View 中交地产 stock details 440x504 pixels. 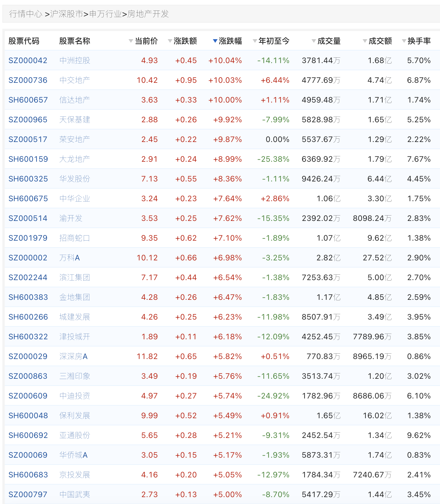coord(75,80)
